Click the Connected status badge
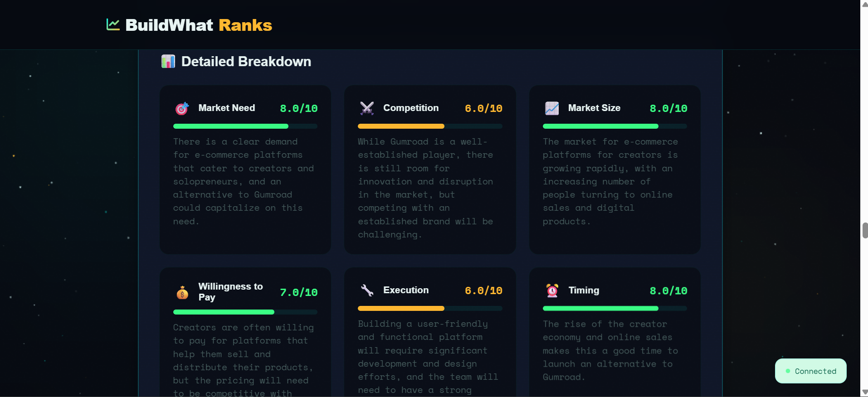868x397 pixels. point(810,371)
